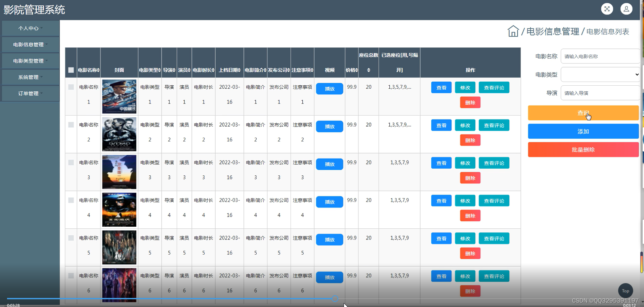Click 删除 for 电影名称 1 row
This screenshot has width=644, height=307.
470,102
